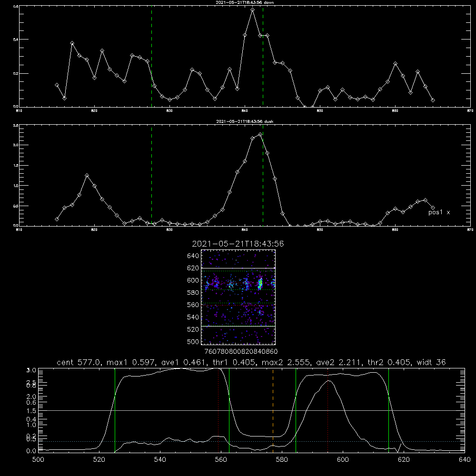
Task: Click the '560' y-axis label beside heatmap
Action: (x=193, y=305)
